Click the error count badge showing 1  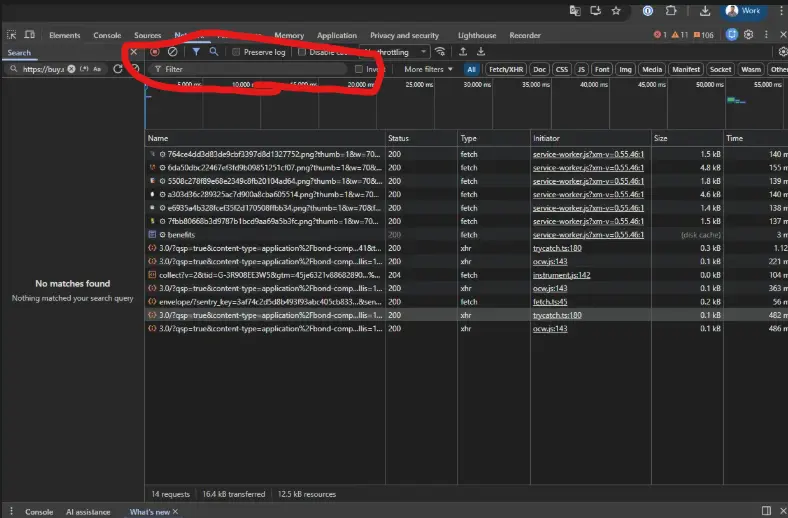pyautogui.click(x=660, y=35)
